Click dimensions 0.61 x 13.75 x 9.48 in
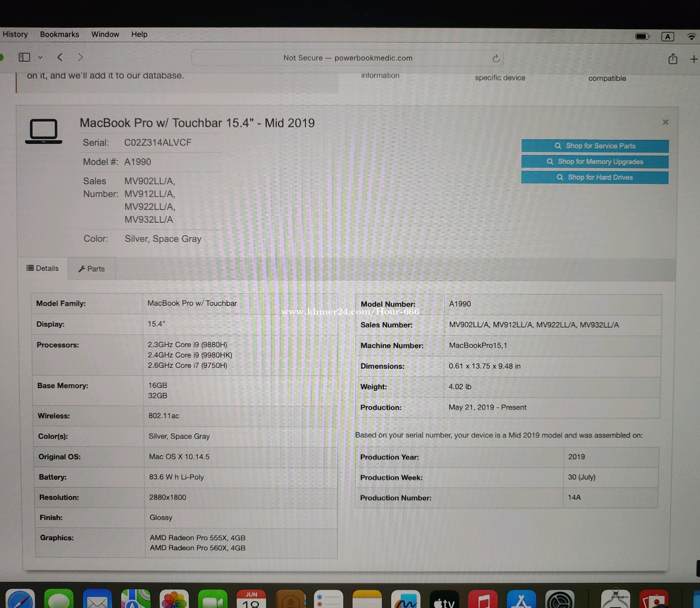The image size is (700, 608). 485,366
